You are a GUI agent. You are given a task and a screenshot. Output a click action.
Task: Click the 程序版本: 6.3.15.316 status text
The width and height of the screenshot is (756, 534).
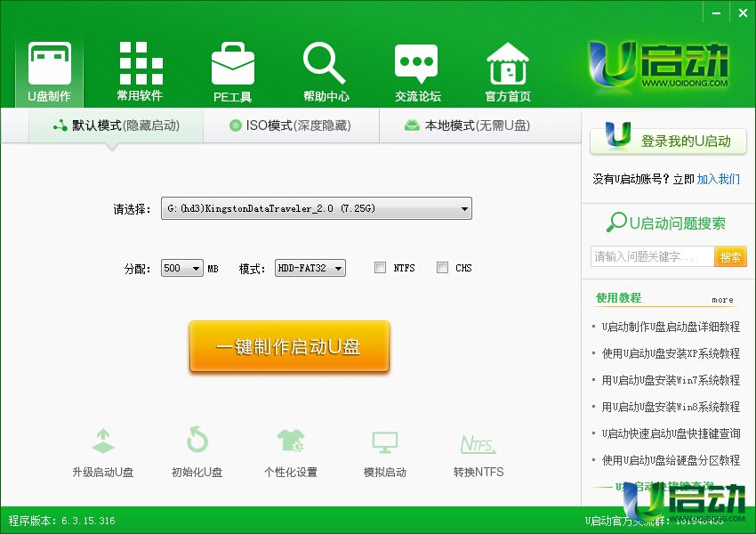click(61, 521)
